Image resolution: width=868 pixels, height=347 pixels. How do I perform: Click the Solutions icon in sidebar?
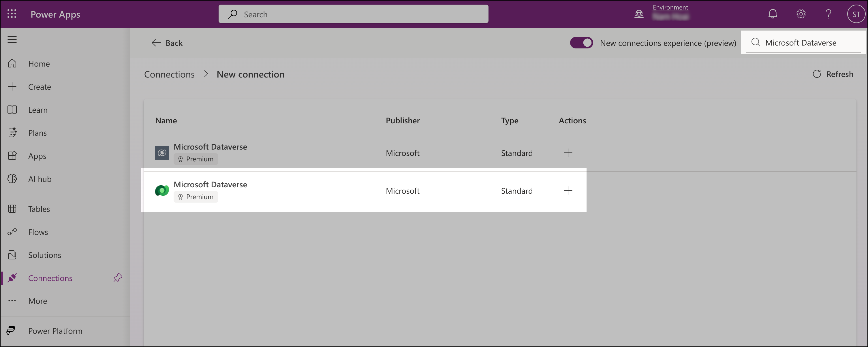(12, 255)
